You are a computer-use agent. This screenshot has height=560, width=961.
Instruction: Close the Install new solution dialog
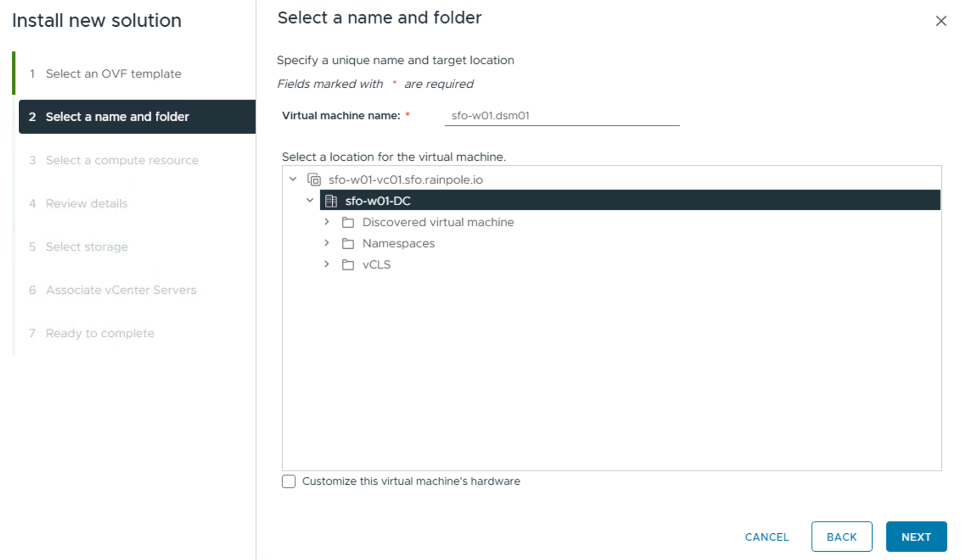pos(941,21)
